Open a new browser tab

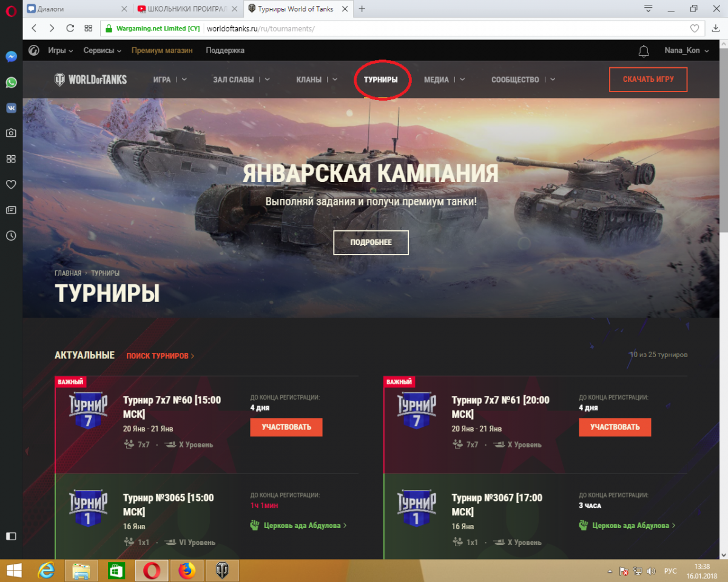coord(362,9)
